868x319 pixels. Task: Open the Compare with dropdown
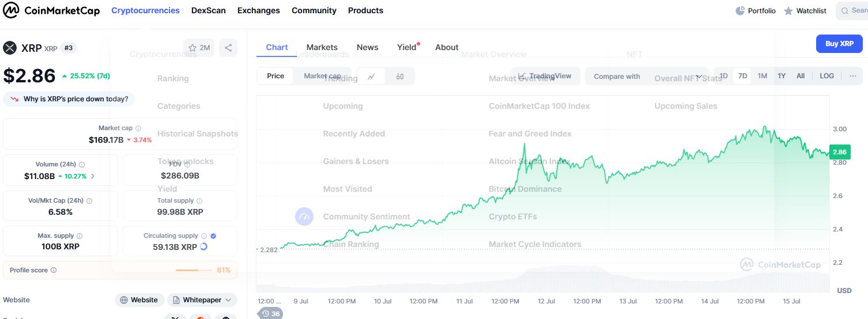coord(647,76)
